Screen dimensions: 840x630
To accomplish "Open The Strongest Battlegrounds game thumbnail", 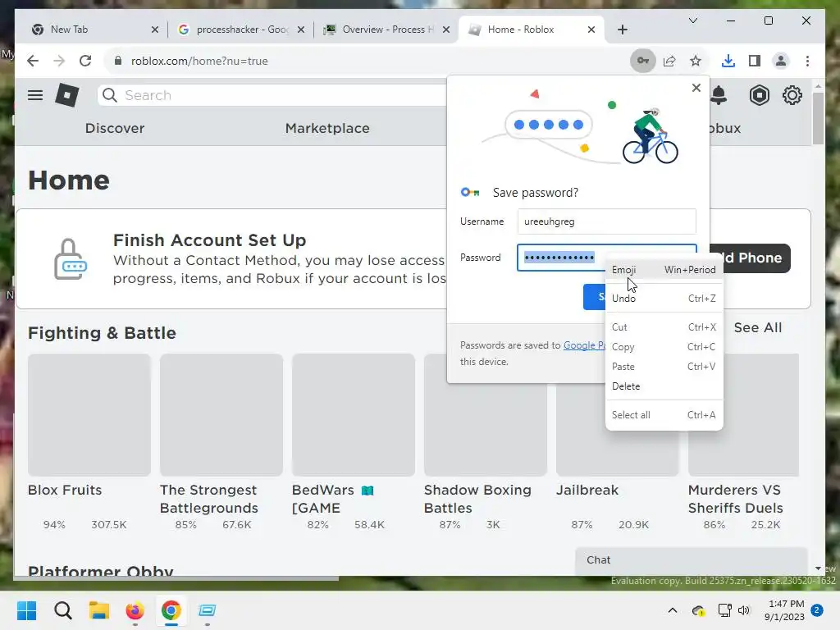I will (221, 414).
